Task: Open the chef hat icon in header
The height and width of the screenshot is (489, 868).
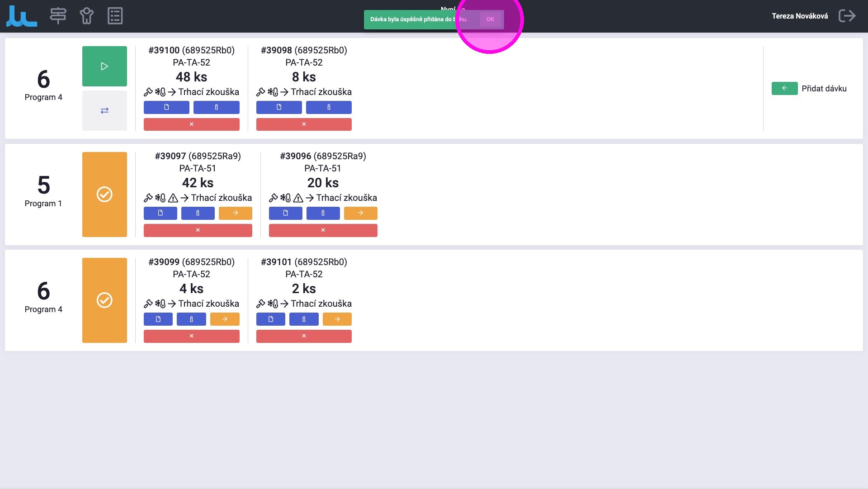Action: pyautogui.click(x=86, y=16)
